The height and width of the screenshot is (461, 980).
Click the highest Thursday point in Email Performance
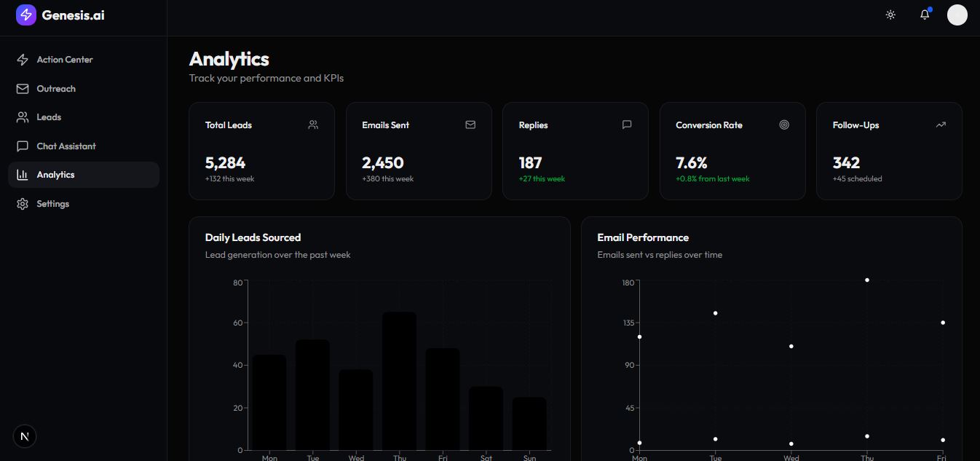(x=867, y=280)
